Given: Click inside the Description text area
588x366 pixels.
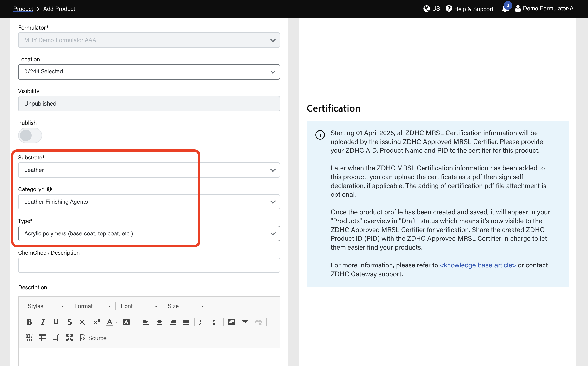Looking at the screenshot, I should (x=149, y=357).
